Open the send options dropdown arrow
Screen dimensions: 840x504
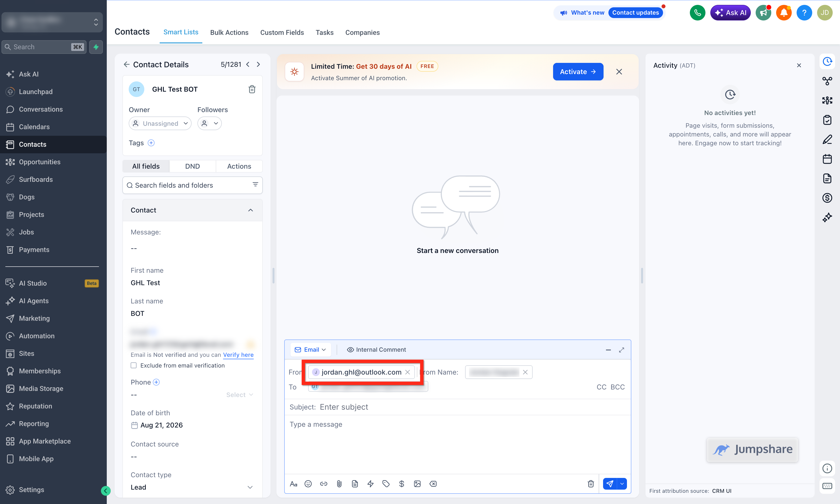(x=622, y=484)
